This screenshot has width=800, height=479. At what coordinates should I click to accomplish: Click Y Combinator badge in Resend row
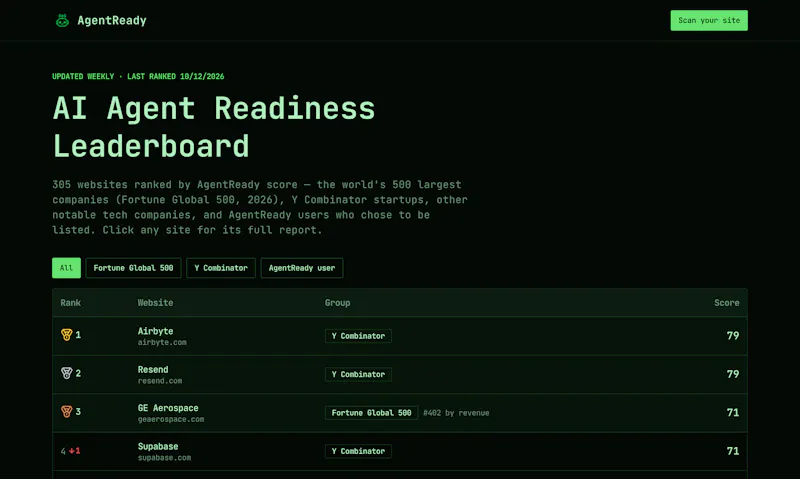358,374
